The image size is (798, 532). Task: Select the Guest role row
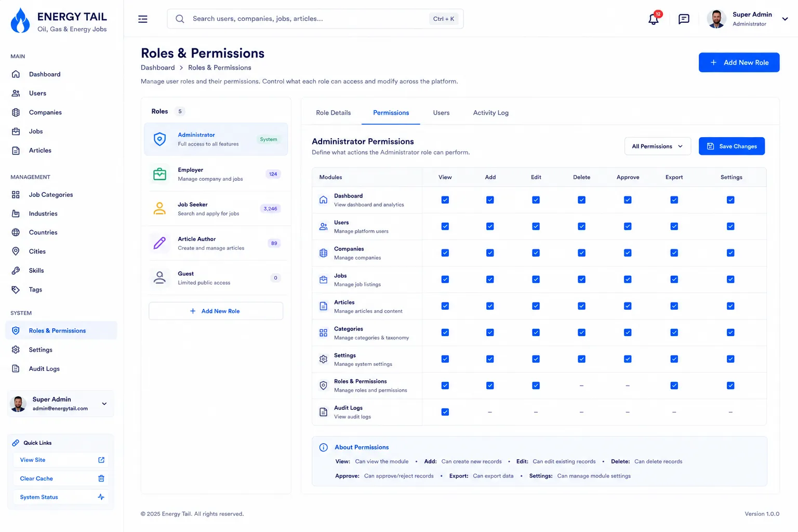pyautogui.click(x=216, y=278)
